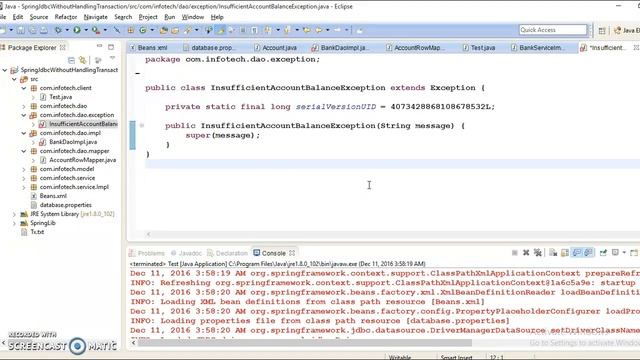The height and width of the screenshot is (360, 640).
Task: Open the Navigate menu
Action: (96, 17)
